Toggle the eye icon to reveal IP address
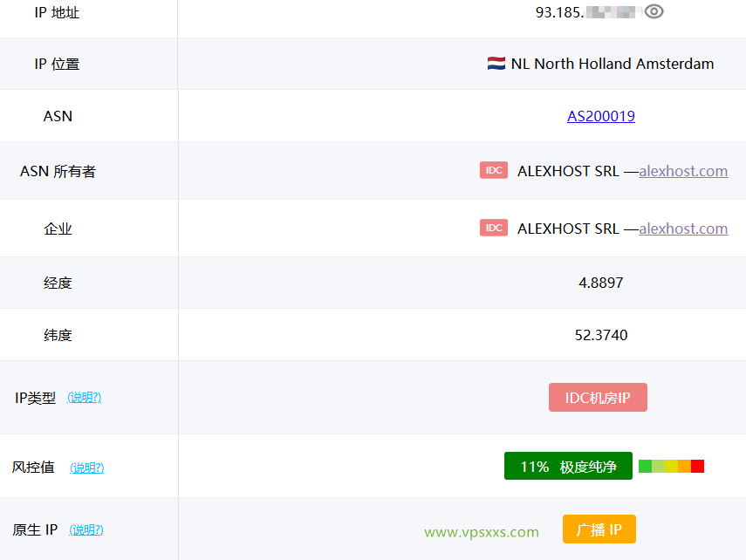The height and width of the screenshot is (560, 746). [654, 11]
